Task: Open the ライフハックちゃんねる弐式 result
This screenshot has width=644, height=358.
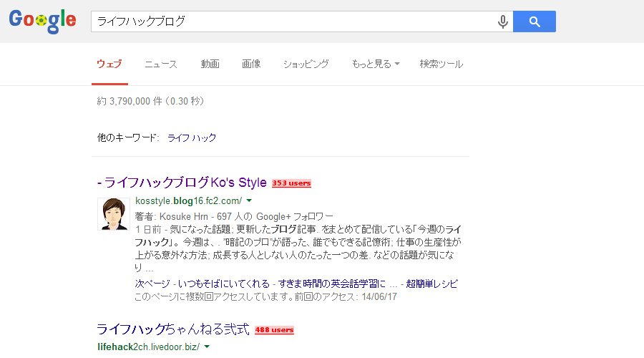Action: coord(173,329)
